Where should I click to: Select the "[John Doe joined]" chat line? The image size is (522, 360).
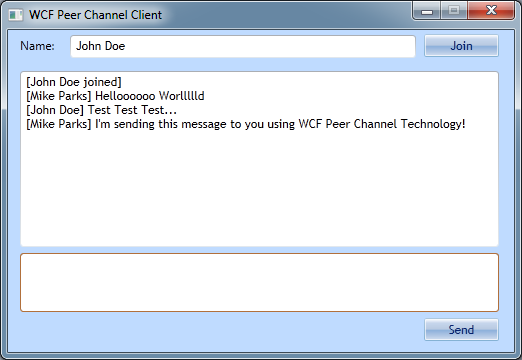coord(74,82)
